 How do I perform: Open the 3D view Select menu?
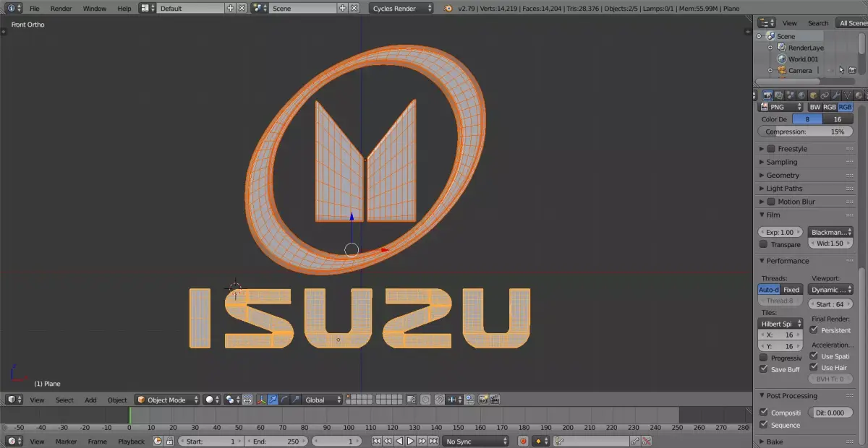64,400
